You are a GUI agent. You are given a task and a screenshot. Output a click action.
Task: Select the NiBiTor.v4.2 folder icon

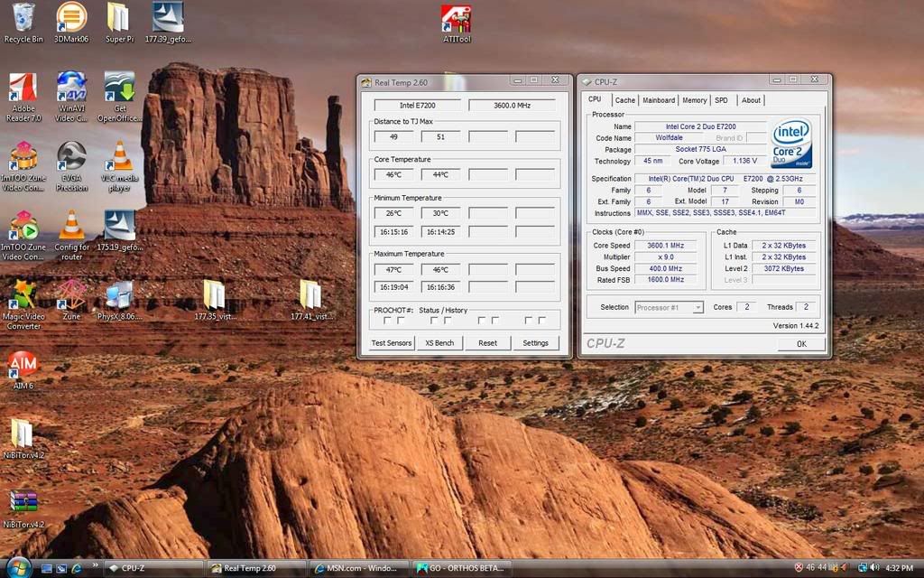point(23,440)
